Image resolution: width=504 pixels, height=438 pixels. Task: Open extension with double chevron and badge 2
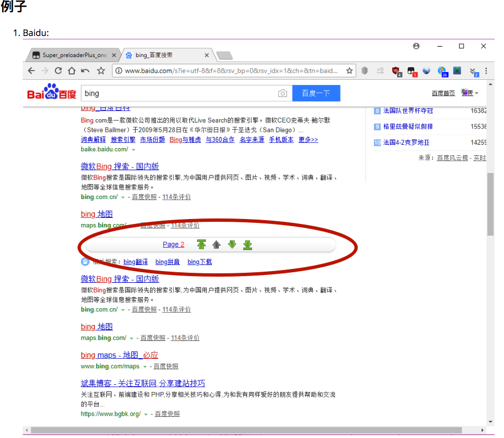[474, 72]
